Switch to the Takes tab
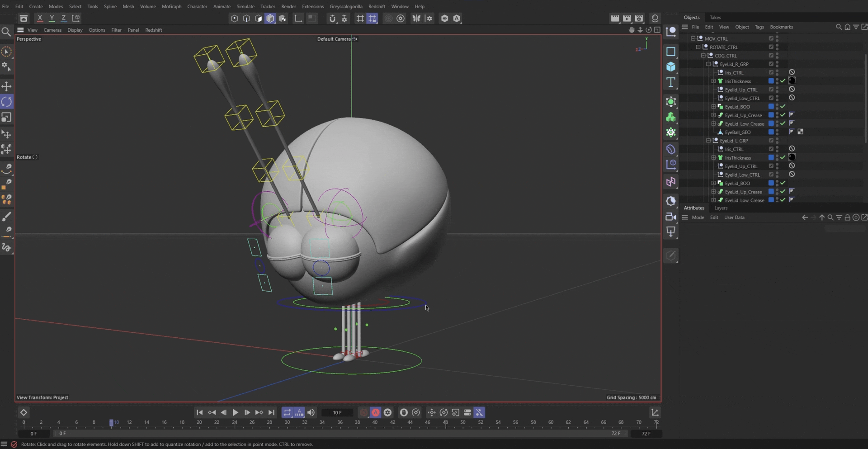This screenshot has height=449, width=868. click(x=715, y=17)
